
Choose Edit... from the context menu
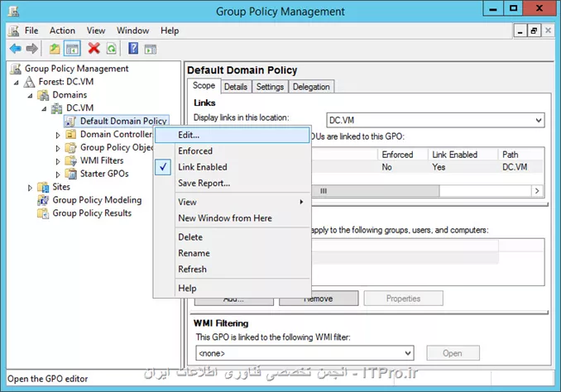point(233,135)
